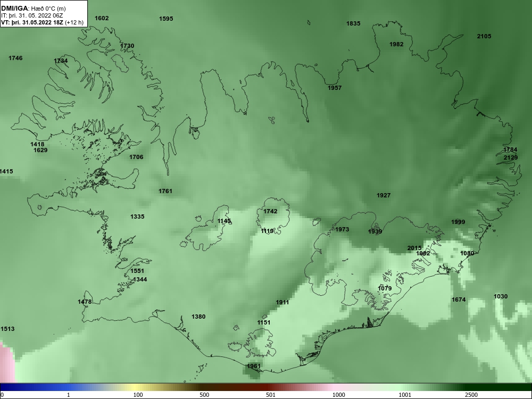Screen dimensions: 532x399
Task: Select the 1911 height label
Action: click(282, 302)
